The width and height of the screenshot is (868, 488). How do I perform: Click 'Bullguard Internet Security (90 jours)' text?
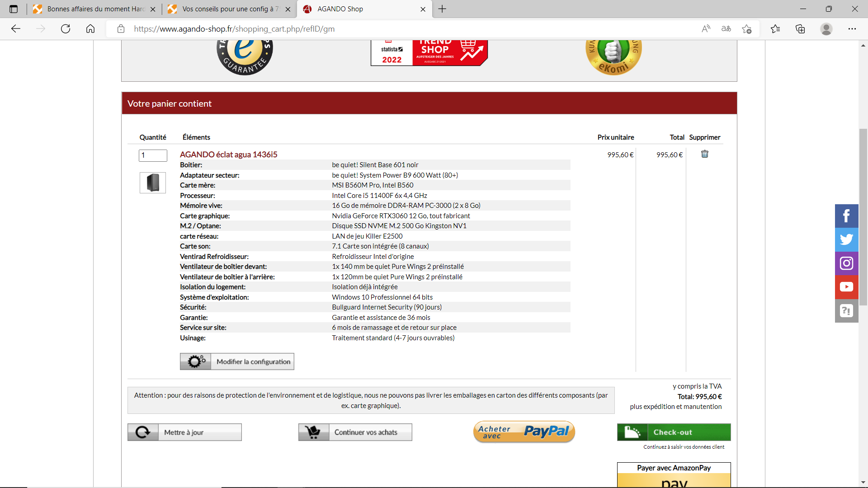tap(387, 307)
